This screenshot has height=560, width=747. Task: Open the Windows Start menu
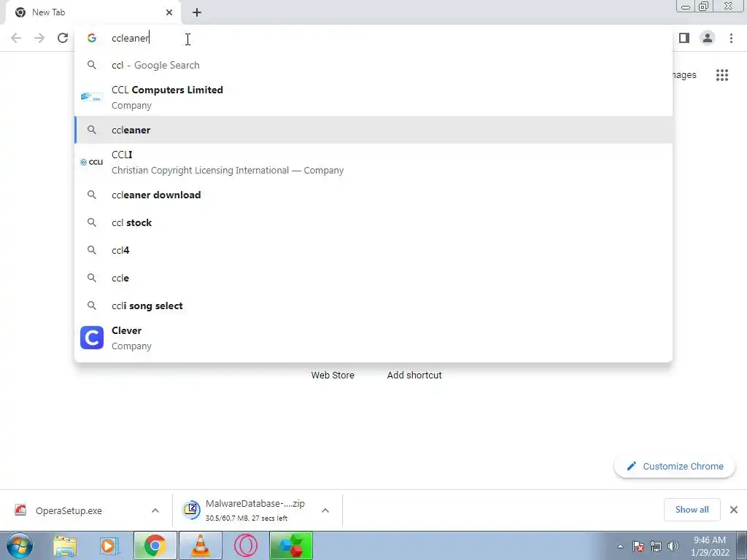20,545
